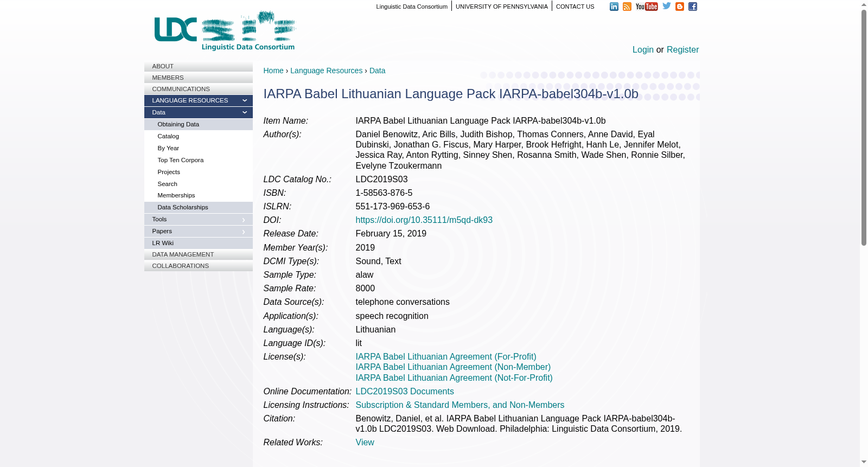This screenshot has height=467, width=868.
Task: Open the Contact Us link
Action: [x=575, y=7]
